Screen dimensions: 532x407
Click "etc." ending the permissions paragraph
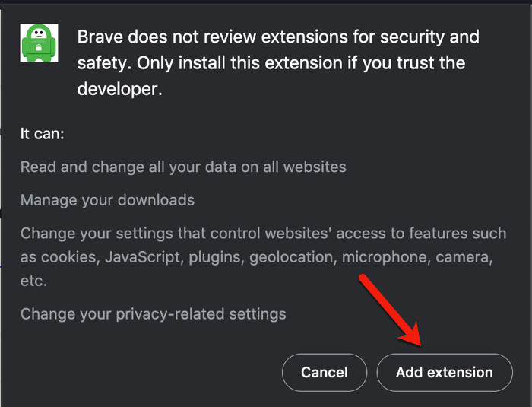[33, 281]
